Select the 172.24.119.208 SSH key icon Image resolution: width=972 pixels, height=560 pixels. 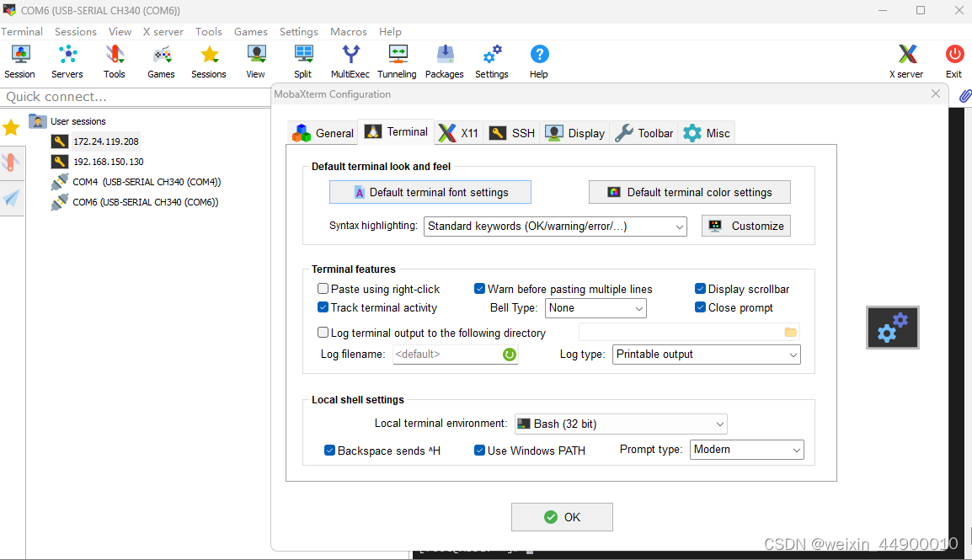(60, 141)
